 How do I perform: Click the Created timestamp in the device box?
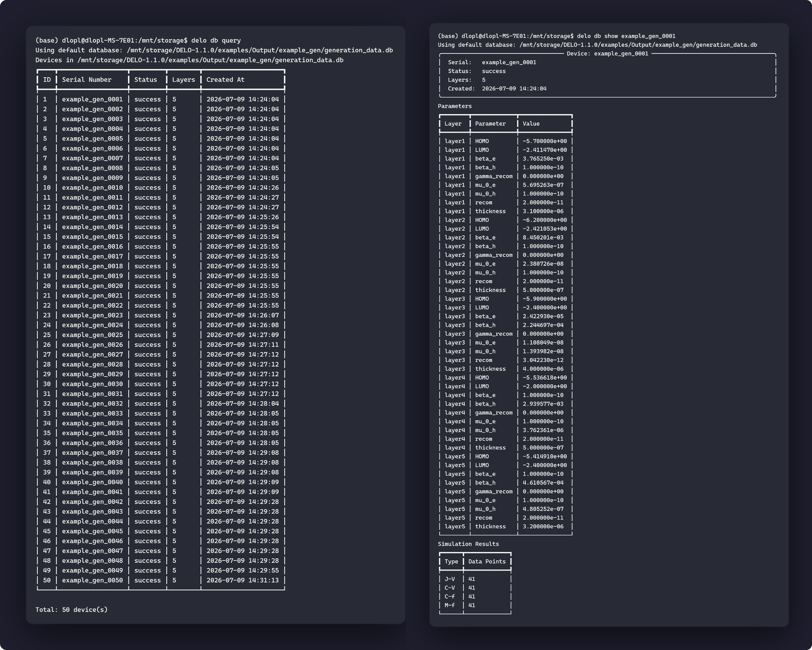[x=514, y=89]
